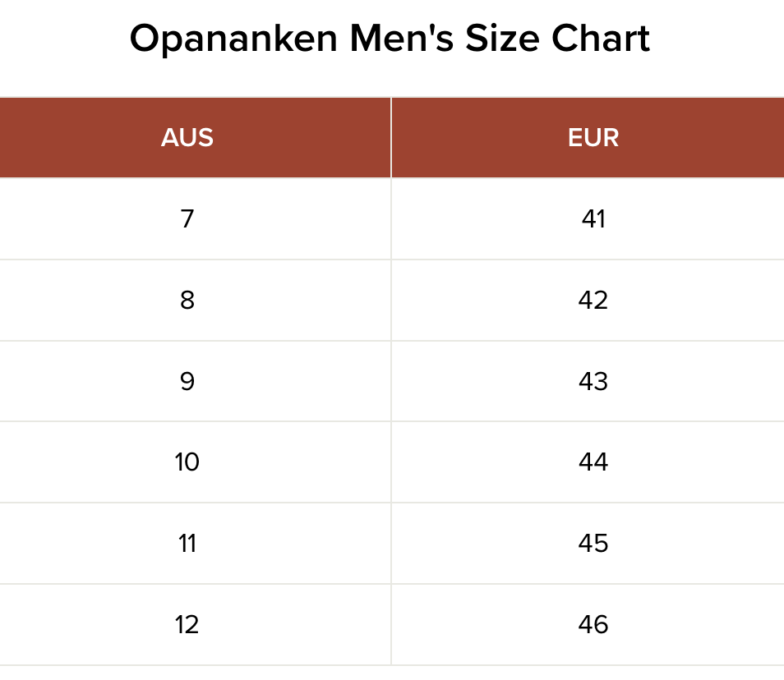
Task: Choose the EUR size 46 cell
Action: pos(593,625)
